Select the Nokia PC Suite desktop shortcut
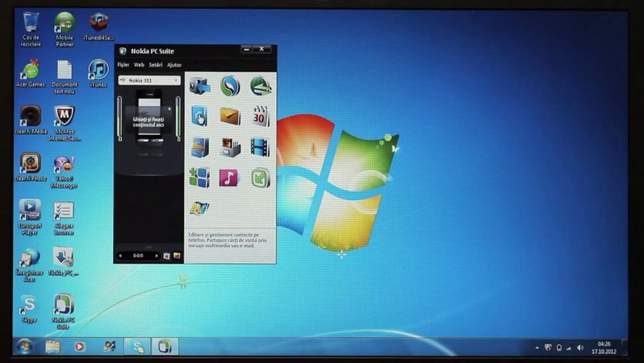644x363 pixels. click(63, 311)
